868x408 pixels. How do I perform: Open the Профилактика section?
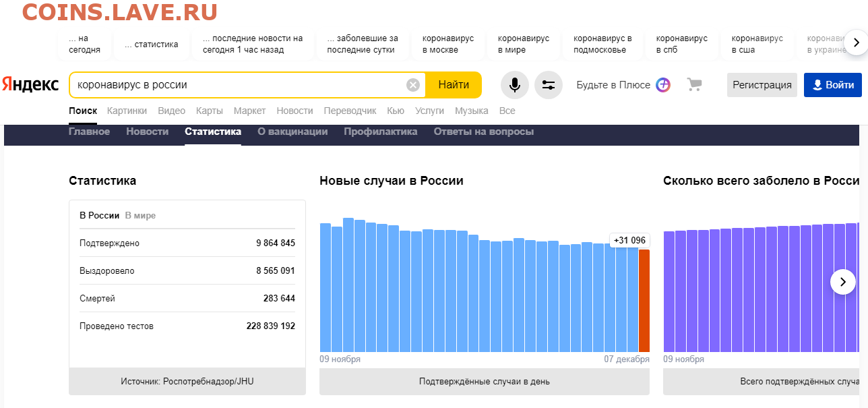click(381, 132)
